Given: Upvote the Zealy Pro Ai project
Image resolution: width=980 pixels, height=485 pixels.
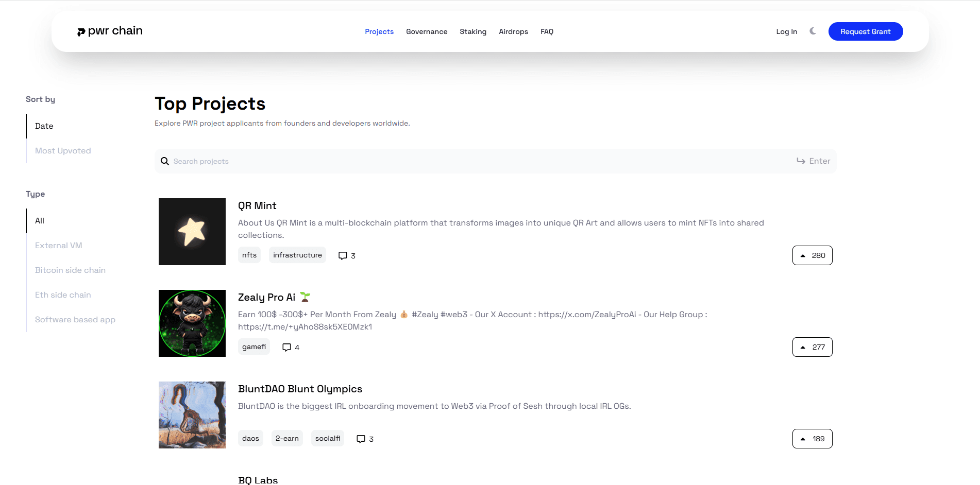Looking at the screenshot, I should 812,347.
